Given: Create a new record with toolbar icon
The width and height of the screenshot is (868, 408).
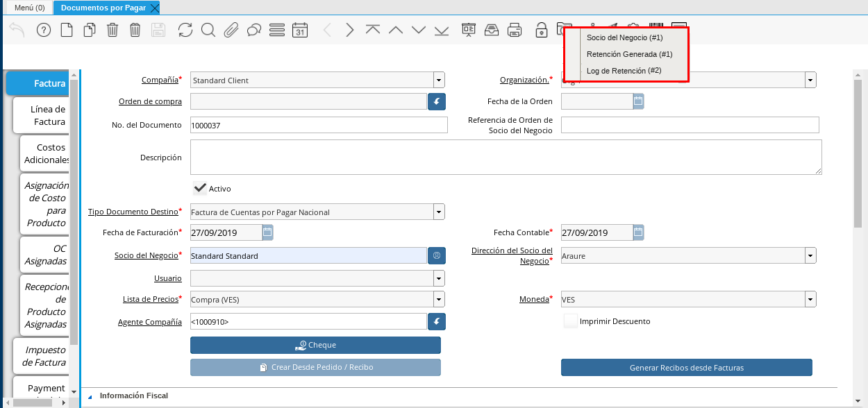Looking at the screenshot, I should 66,30.
